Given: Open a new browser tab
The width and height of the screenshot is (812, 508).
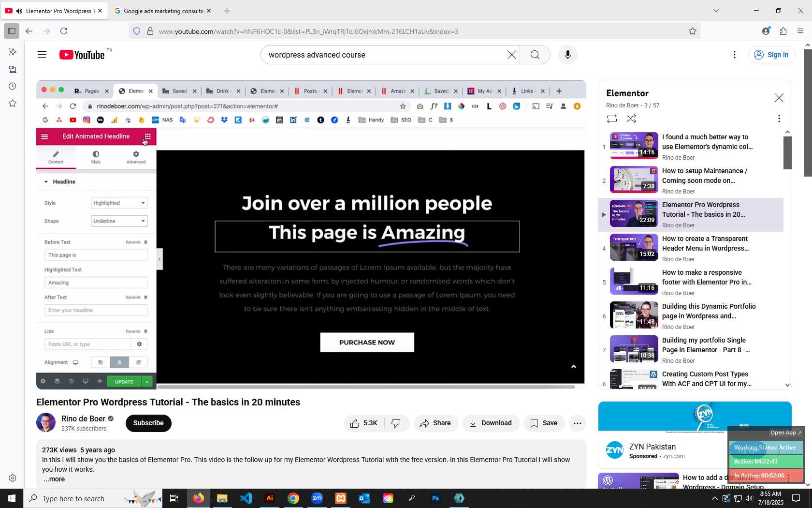Looking at the screenshot, I should [x=227, y=11].
